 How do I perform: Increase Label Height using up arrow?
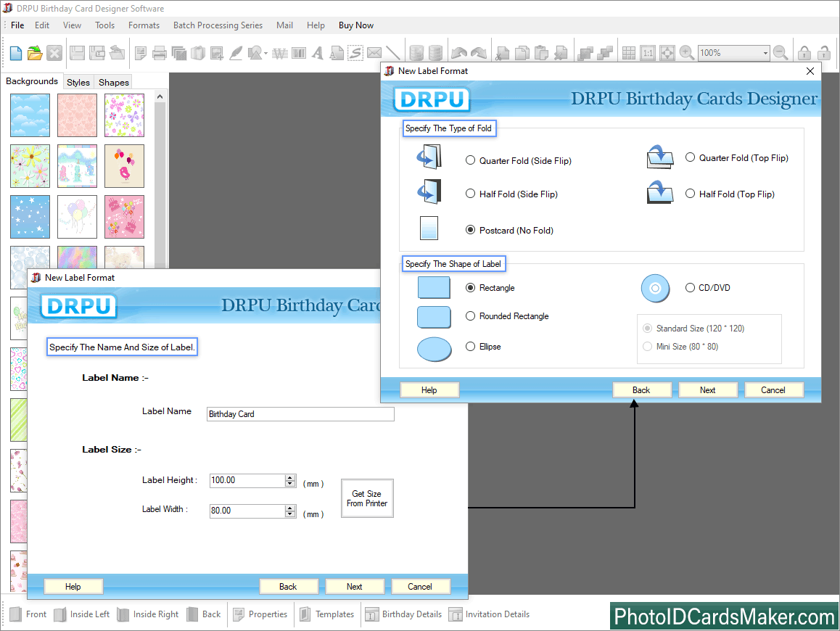coord(290,477)
